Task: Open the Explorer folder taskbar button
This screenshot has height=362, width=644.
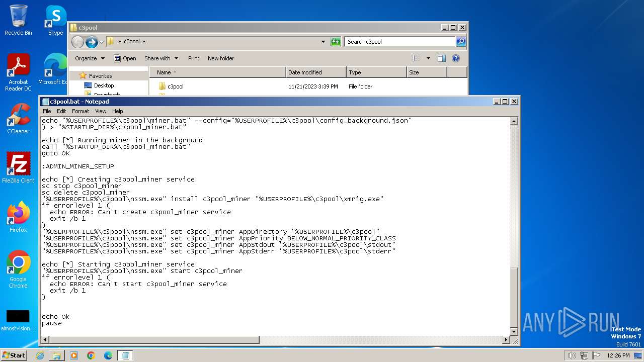Action: pyautogui.click(x=57, y=355)
